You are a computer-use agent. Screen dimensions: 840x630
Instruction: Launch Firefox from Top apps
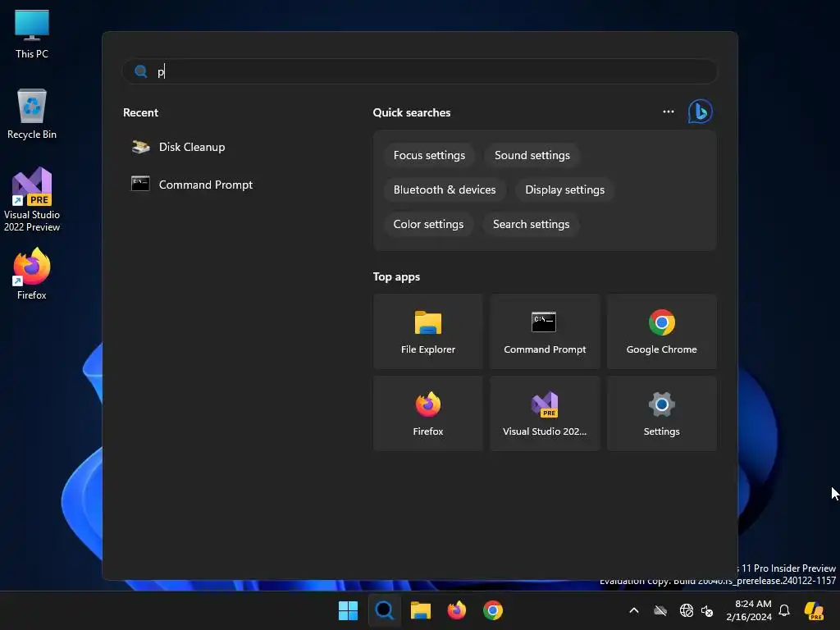(x=428, y=413)
